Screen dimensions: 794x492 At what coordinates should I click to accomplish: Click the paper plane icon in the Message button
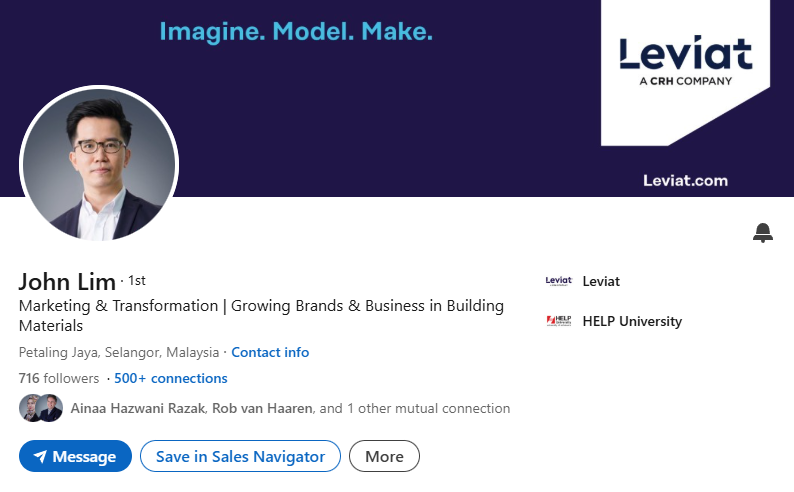pos(41,457)
